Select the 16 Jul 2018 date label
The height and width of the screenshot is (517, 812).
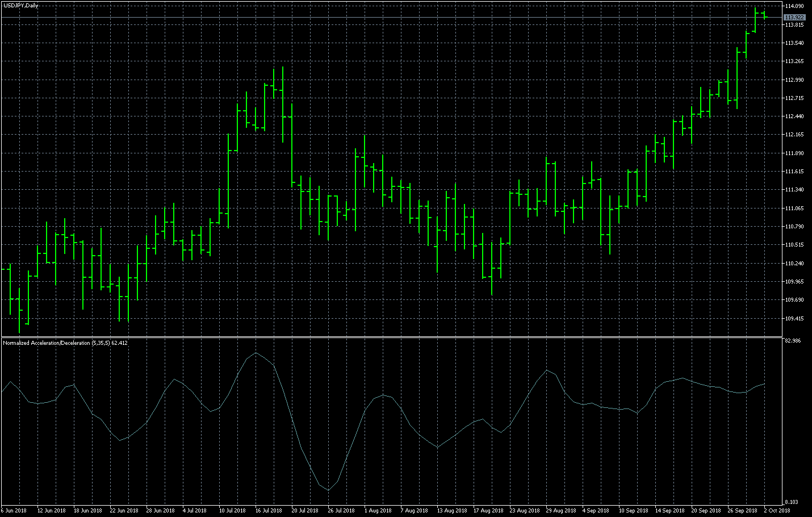click(269, 510)
